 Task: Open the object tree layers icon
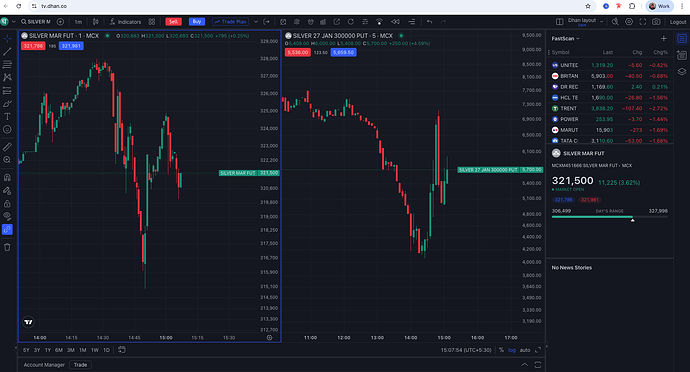point(682,71)
